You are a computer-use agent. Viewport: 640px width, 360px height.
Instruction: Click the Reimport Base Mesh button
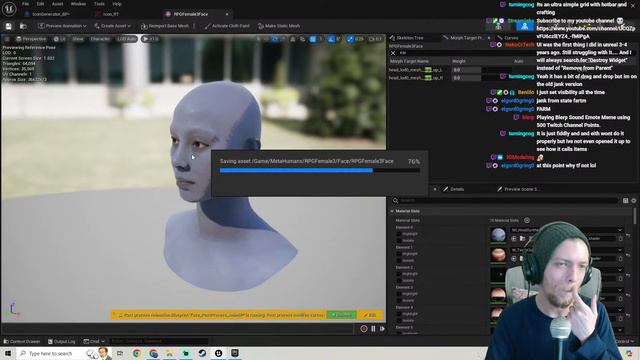pos(165,26)
